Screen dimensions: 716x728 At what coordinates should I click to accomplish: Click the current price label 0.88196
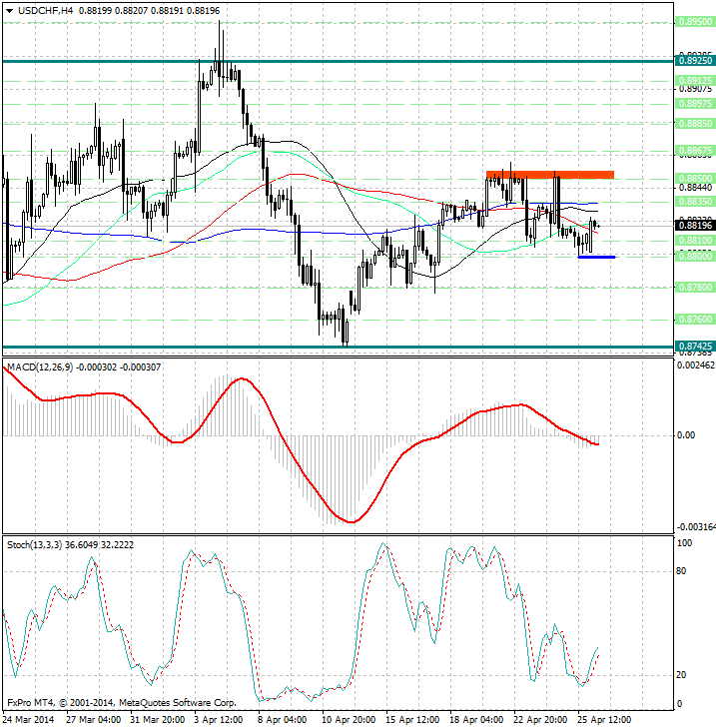(693, 225)
